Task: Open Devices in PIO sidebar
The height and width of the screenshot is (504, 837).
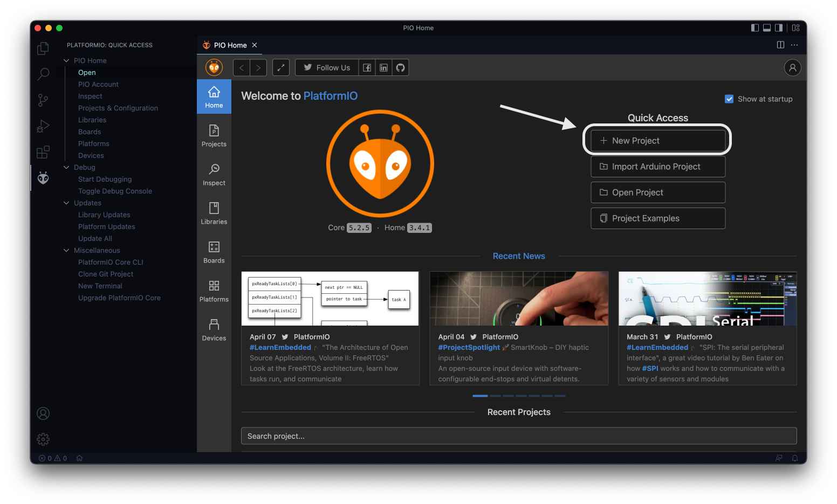Action: 214,330
